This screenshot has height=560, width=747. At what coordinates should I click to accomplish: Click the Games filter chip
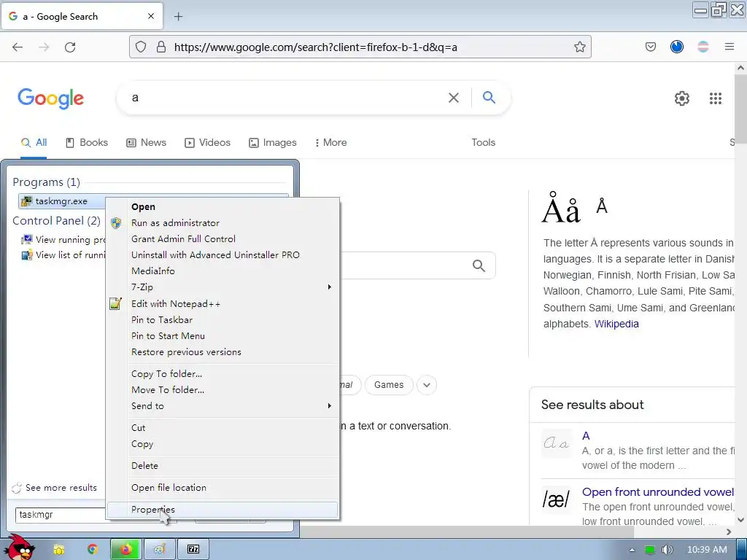tap(389, 385)
